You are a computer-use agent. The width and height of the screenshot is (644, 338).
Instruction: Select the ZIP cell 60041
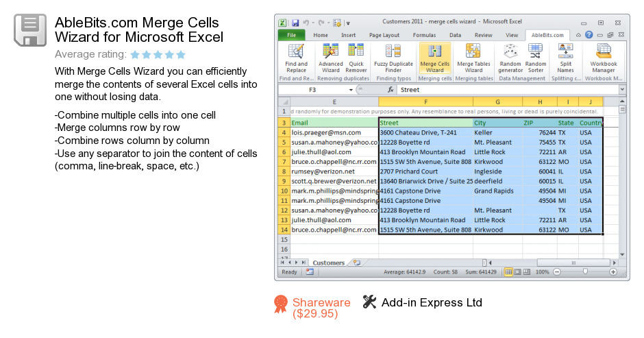540,171
